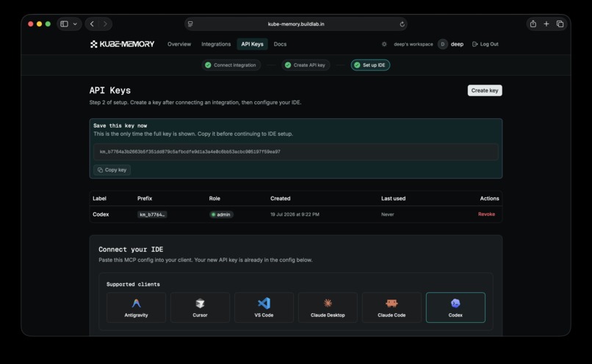The height and width of the screenshot is (364, 592).
Task: Expand the sidebar options chevron
Action: pos(75,23)
